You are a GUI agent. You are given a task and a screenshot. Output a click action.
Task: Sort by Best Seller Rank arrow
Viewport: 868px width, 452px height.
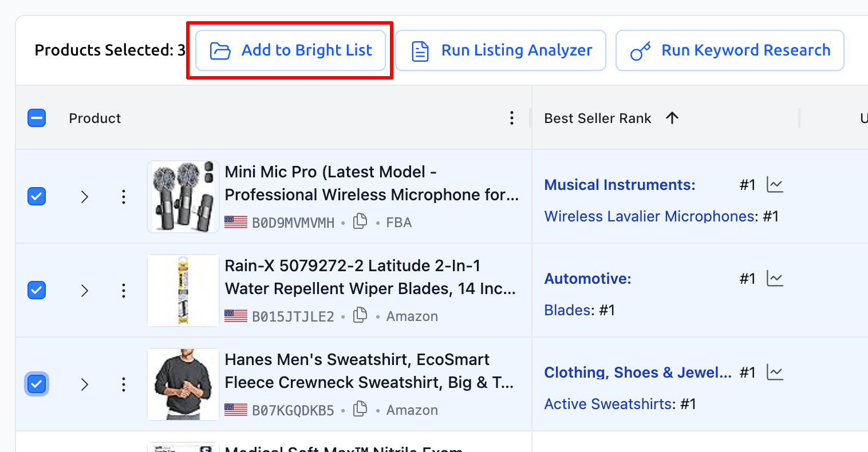tap(672, 117)
